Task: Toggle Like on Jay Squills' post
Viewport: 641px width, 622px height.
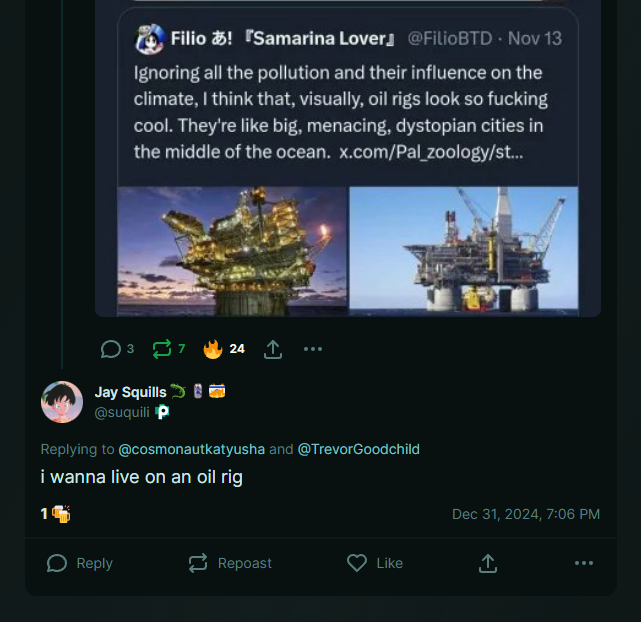Action: 375,563
